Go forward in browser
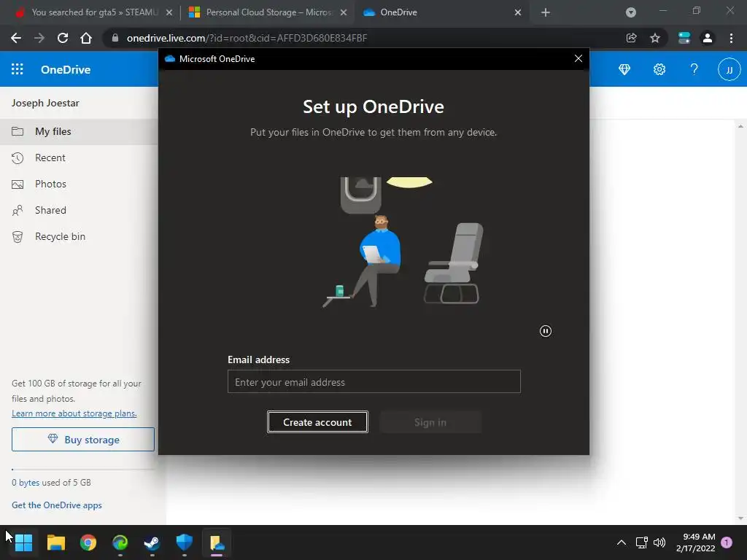The width and height of the screenshot is (747, 560). [x=39, y=38]
